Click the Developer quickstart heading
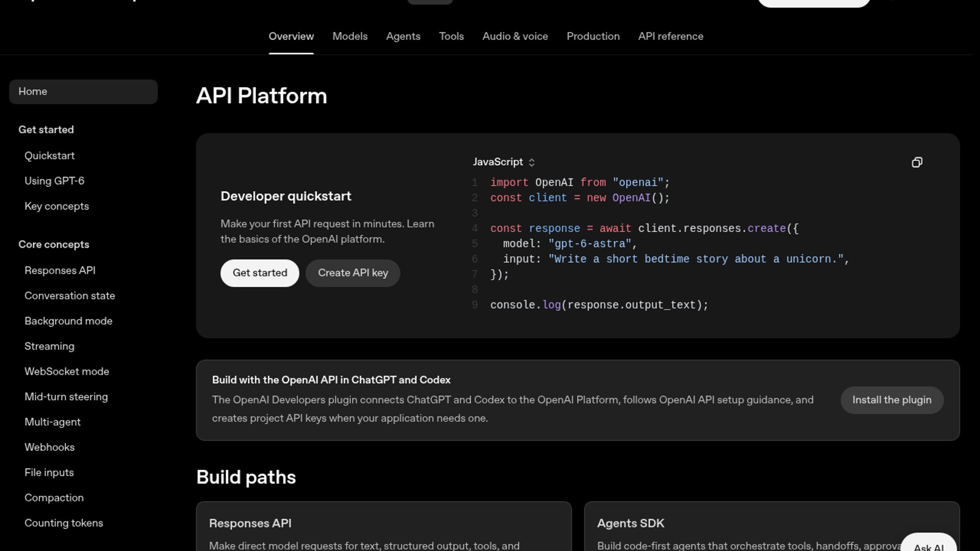Screen dimensions: 980x551 pos(286,196)
